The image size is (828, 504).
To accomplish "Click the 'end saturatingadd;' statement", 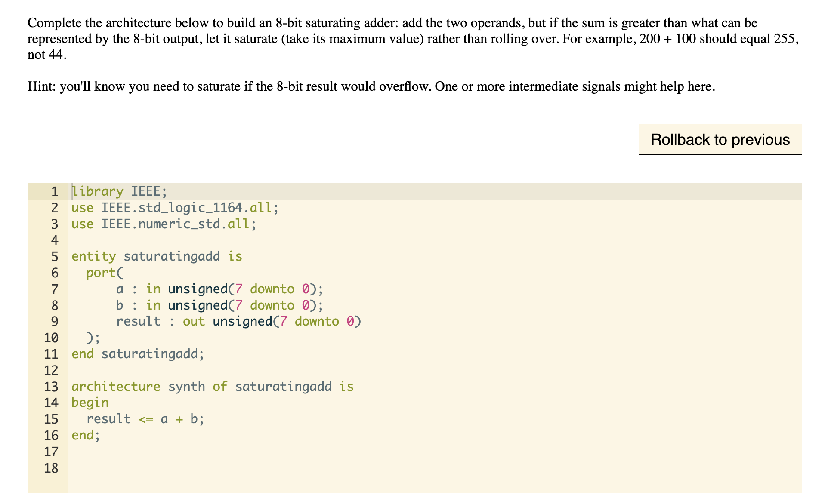I will point(138,353).
